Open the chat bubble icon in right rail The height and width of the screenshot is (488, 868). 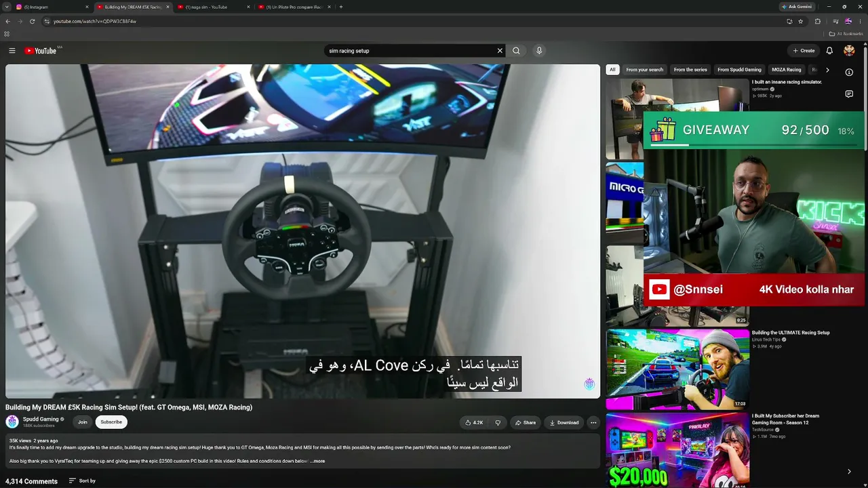[849, 94]
